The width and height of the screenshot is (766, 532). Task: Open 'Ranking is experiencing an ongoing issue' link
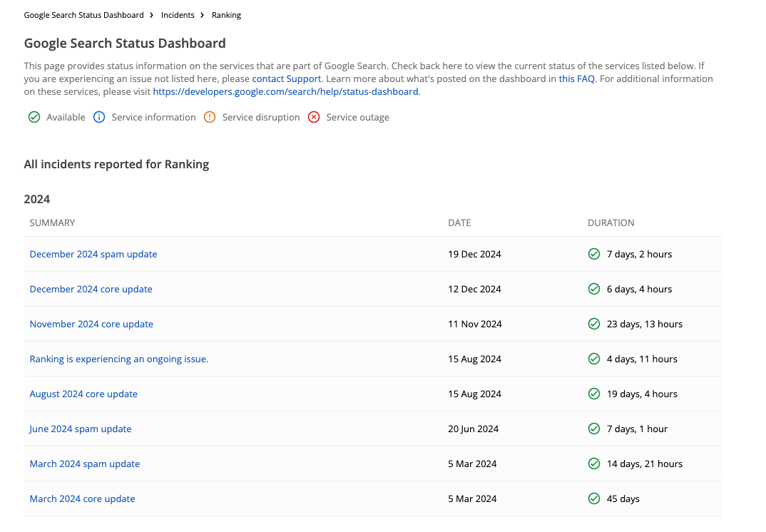[x=119, y=359]
